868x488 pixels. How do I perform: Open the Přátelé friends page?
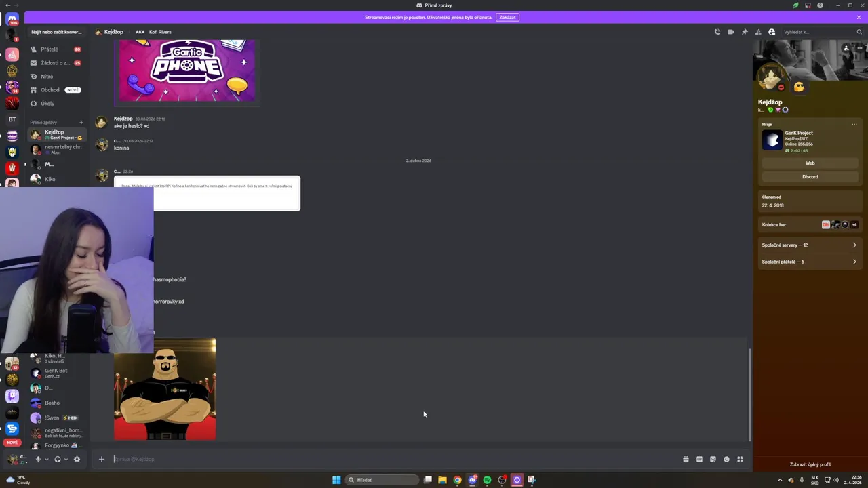pyautogui.click(x=57, y=49)
